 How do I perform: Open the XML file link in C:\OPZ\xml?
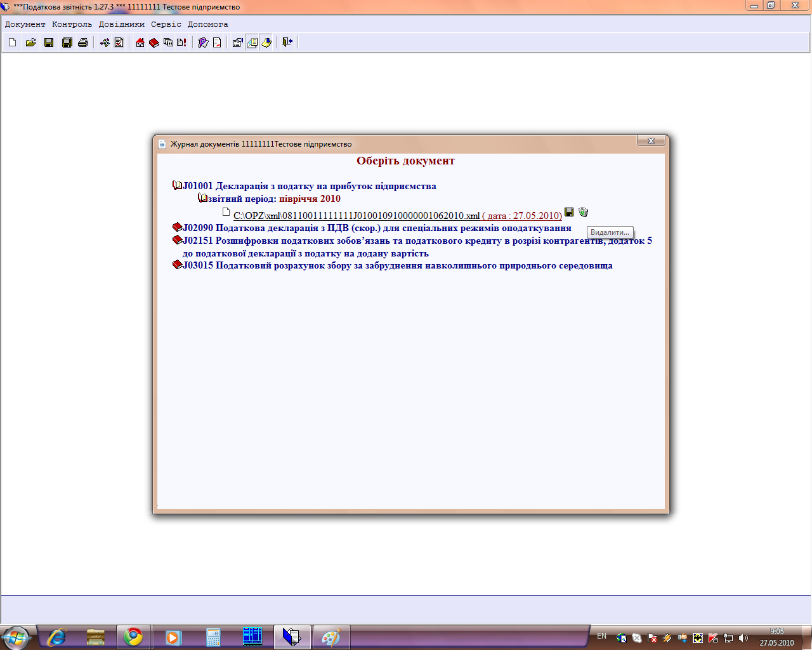click(357, 216)
